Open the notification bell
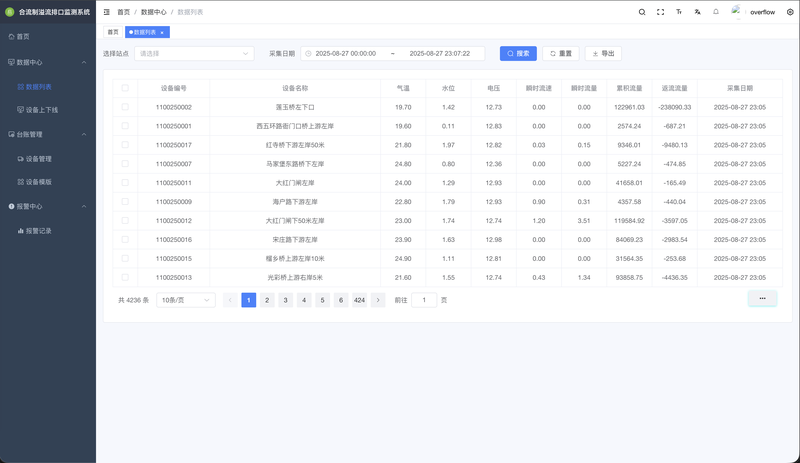The width and height of the screenshot is (800, 463). [716, 12]
